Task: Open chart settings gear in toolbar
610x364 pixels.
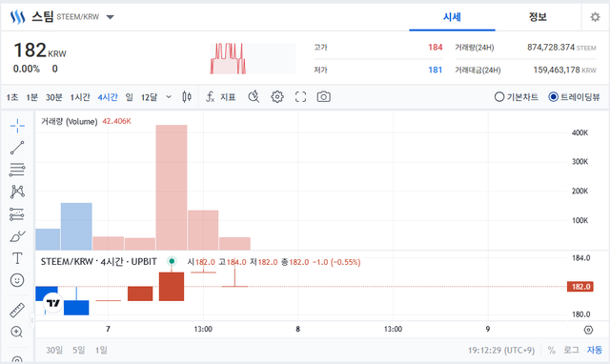Action: pos(277,97)
